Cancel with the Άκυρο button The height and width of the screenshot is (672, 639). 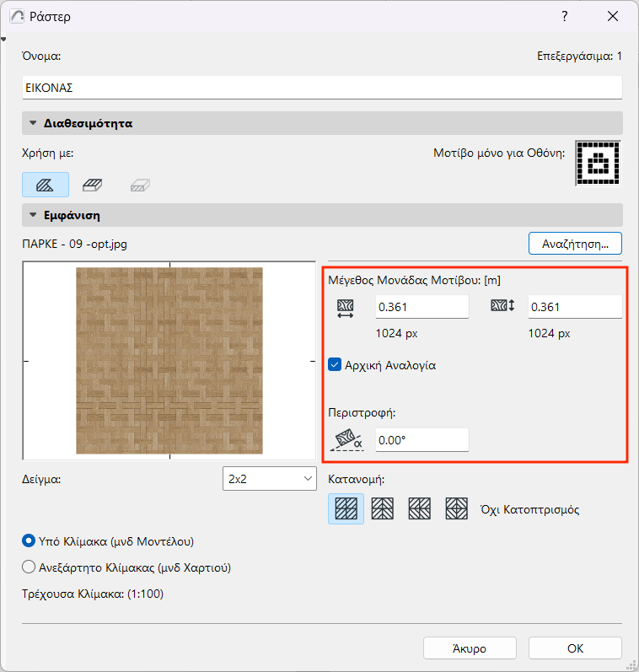[x=470, y=648]
